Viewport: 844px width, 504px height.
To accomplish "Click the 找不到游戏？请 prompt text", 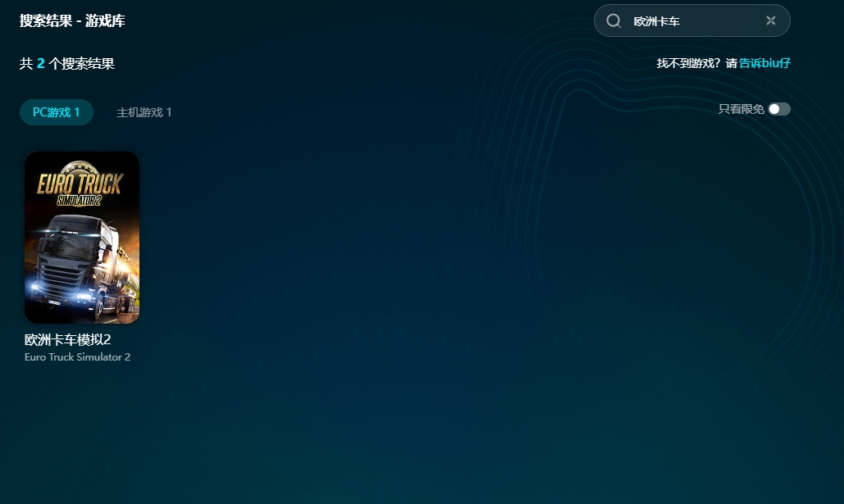I will tap(696, 63).
